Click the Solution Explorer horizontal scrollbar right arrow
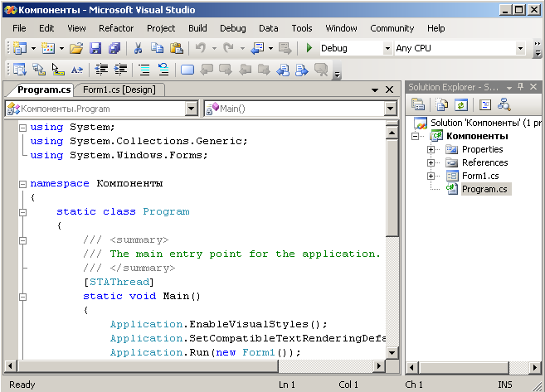Image resolution: width=545 pixels, height=392 pixels. pyautogui.click(x=534, y=367)
